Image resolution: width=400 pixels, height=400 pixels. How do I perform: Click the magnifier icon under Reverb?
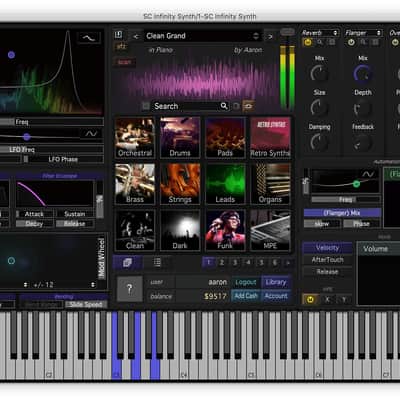pos(320,42)
